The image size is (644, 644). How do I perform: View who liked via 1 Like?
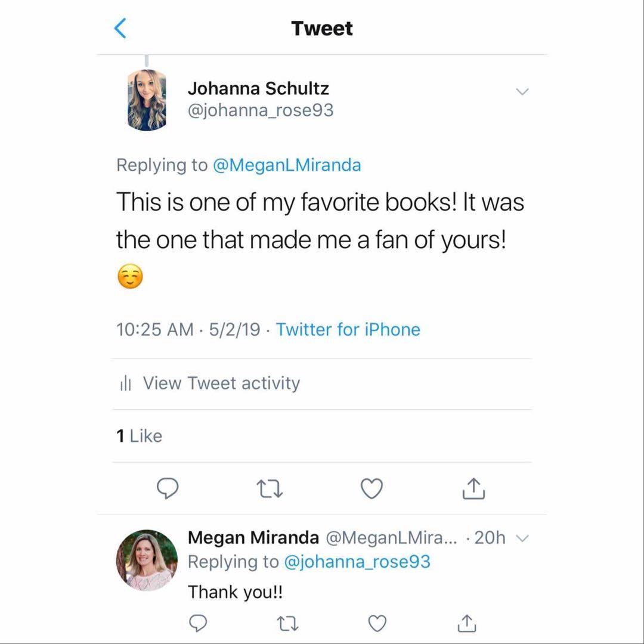coord(140,436)
